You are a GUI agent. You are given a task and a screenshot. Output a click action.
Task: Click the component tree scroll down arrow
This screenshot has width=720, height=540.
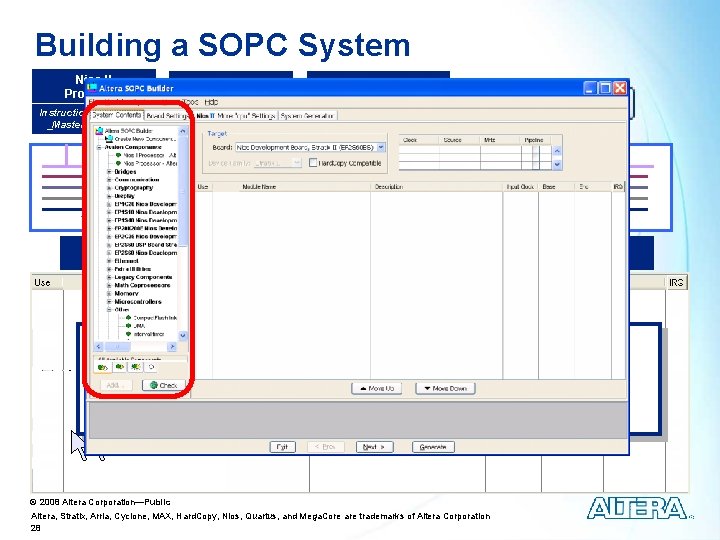tap(183, 335)
